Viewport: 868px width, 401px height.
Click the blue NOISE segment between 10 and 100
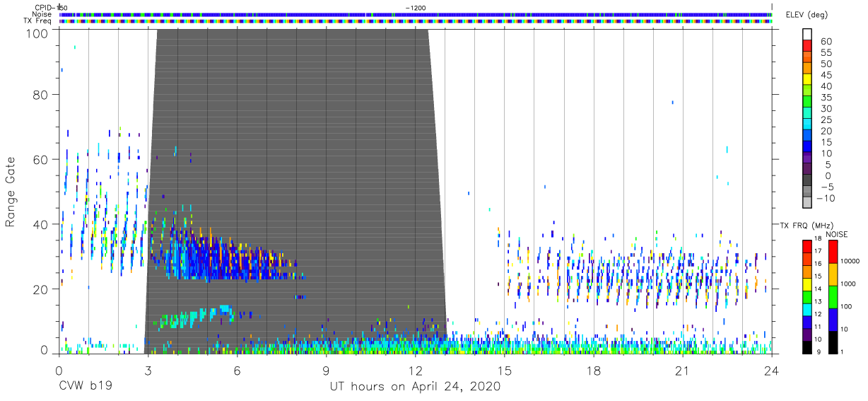tap(833, 319)
